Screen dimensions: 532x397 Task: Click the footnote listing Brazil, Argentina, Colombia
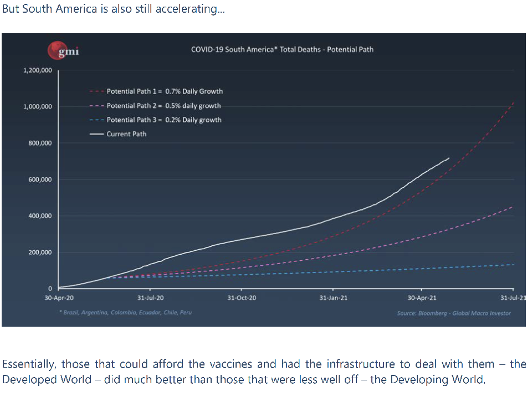point(127,313)
